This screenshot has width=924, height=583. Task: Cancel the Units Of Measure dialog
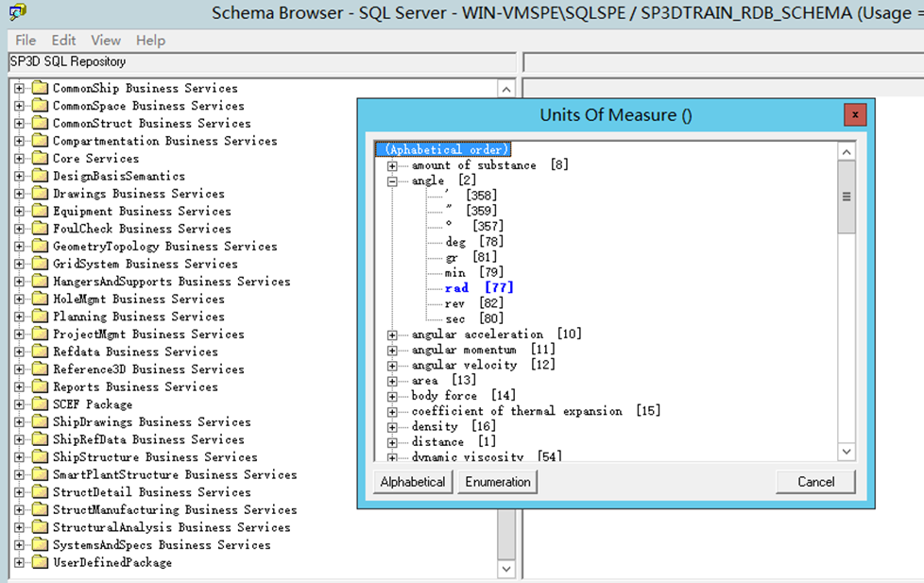[x=815, y=482]
